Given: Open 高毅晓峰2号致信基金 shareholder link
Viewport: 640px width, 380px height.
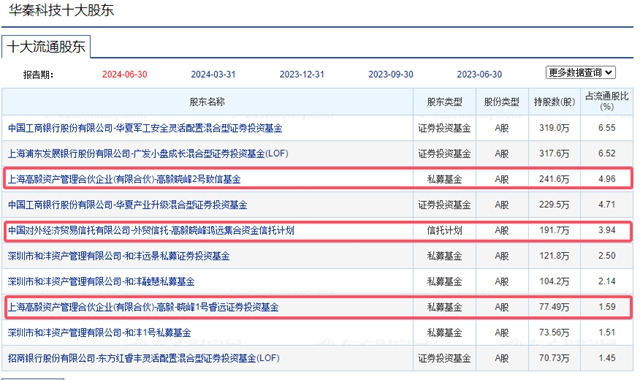Looking at the screenshot, I should [124, 179].
